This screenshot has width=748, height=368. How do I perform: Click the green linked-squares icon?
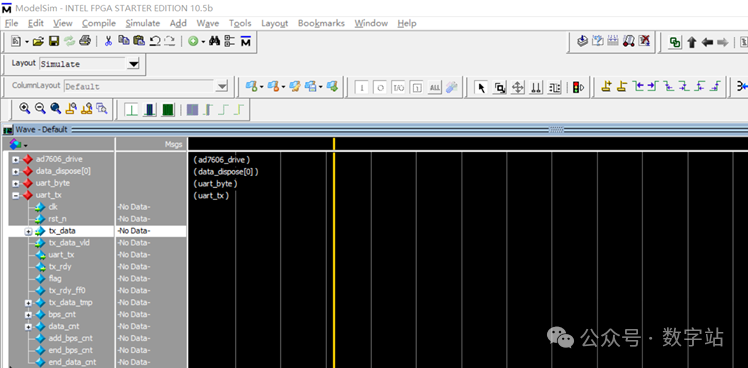click(x=675, y=42)
